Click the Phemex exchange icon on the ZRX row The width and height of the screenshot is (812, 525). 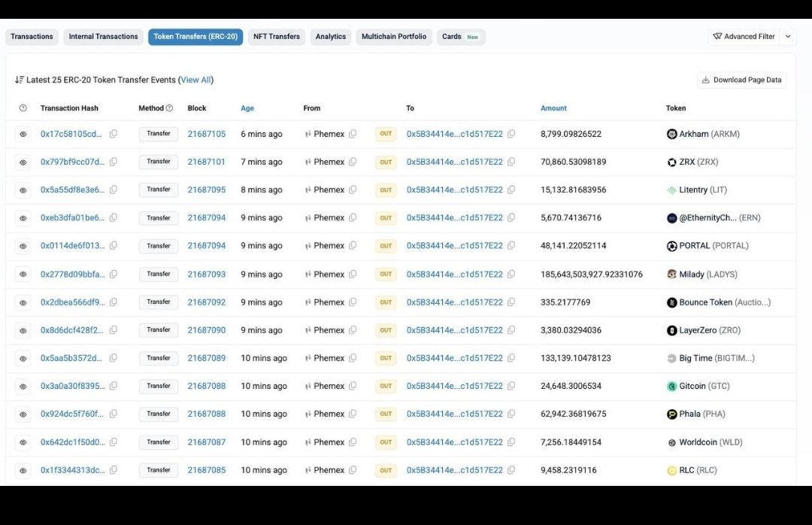pyautogui.click(x=308, y=161)
